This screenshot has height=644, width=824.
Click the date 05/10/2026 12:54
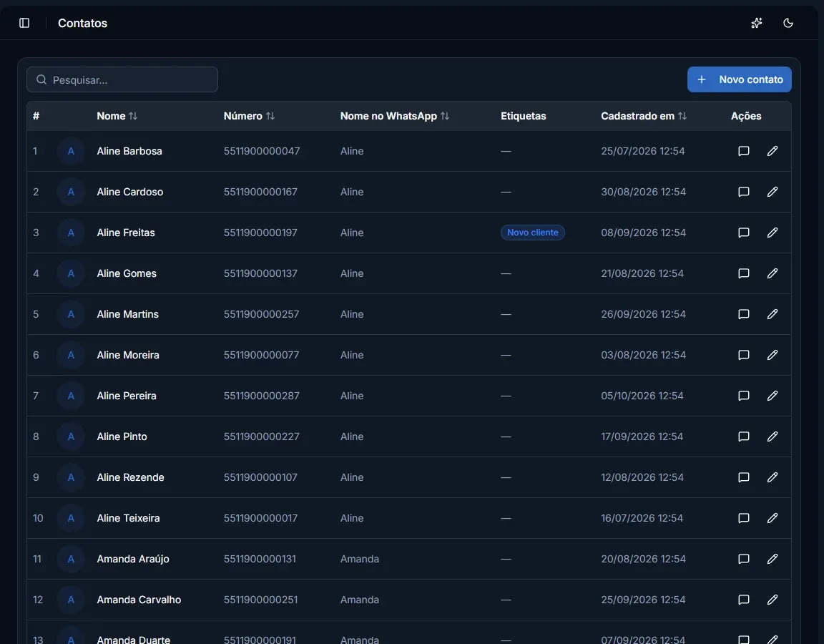(642, 395)
